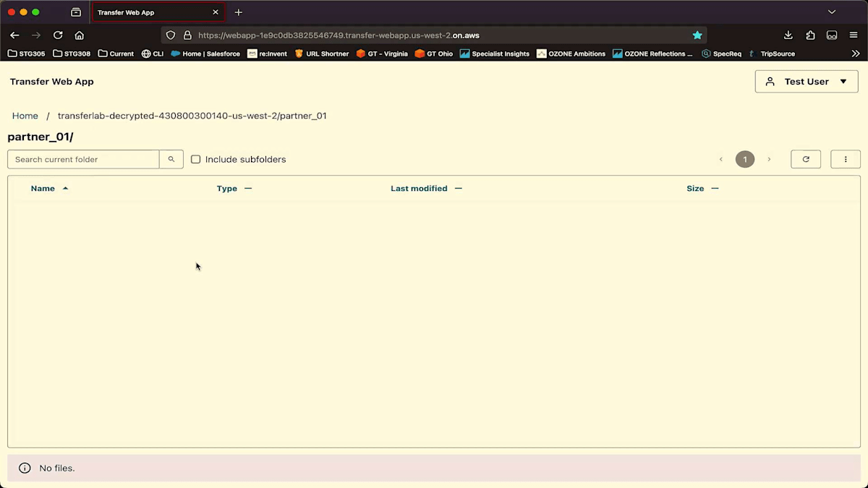
Task: Close the Transfer Web App tab
Action: [216, 12]
